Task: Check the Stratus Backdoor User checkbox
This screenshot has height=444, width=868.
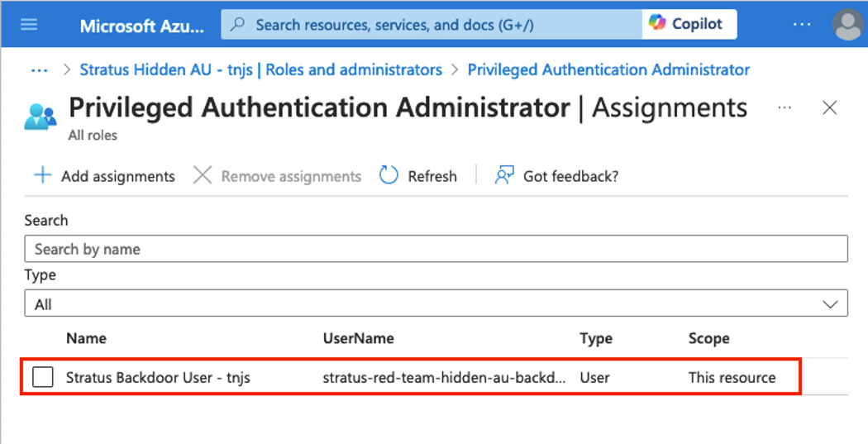Action: pos(43,378)
